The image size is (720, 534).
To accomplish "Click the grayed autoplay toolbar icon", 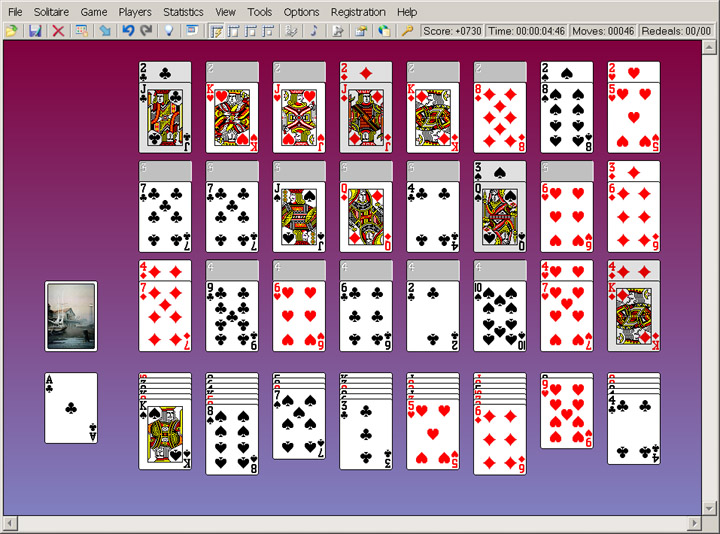I will [291, 31].
